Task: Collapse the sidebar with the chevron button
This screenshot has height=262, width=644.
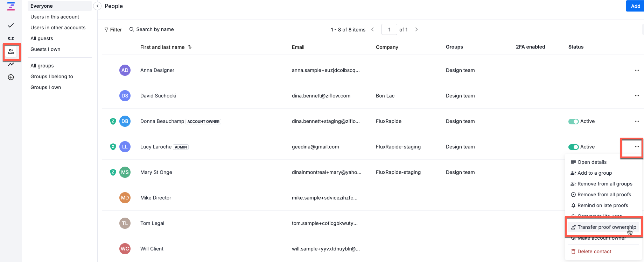Action: click(x=97, y=6)
